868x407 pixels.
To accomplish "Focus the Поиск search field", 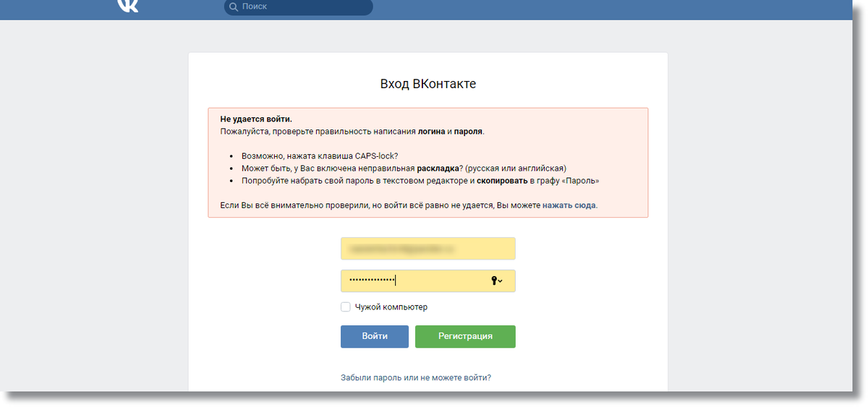I will click(299, 7).
